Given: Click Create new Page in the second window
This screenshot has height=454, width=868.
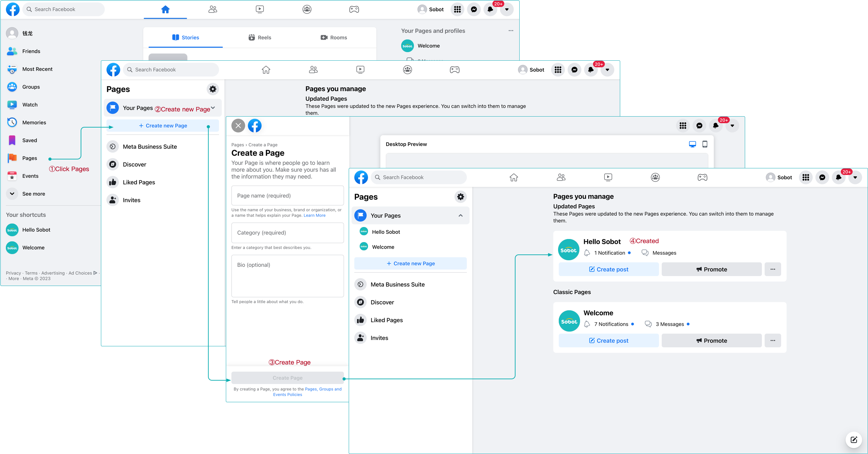Looking at the screenshot, I should (x=163, y=126).
